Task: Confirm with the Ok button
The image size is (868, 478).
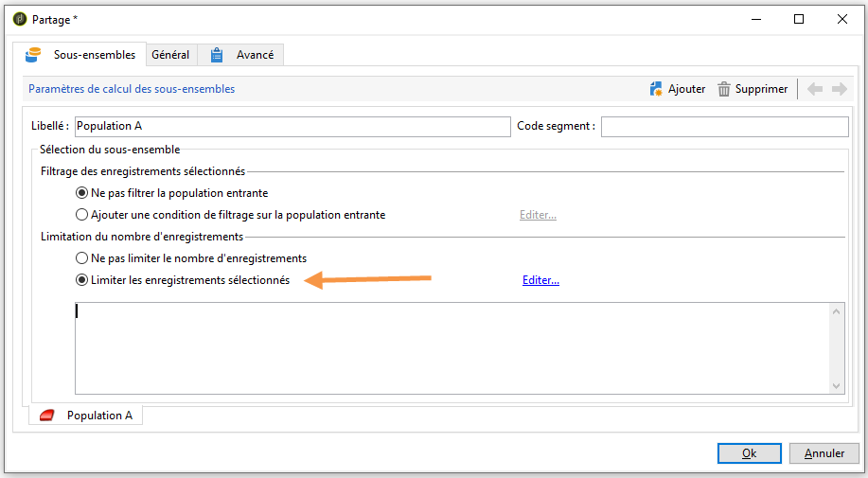Action: (x=750, y=453)
